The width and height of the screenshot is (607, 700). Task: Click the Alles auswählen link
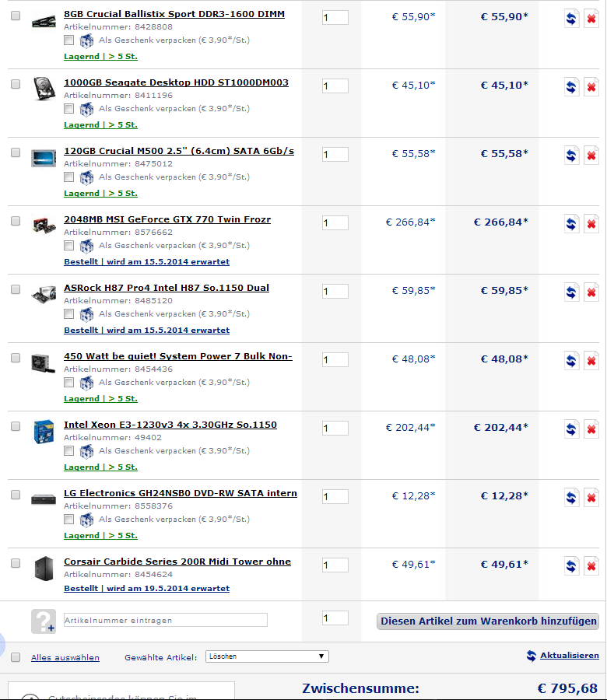(65, 657)
